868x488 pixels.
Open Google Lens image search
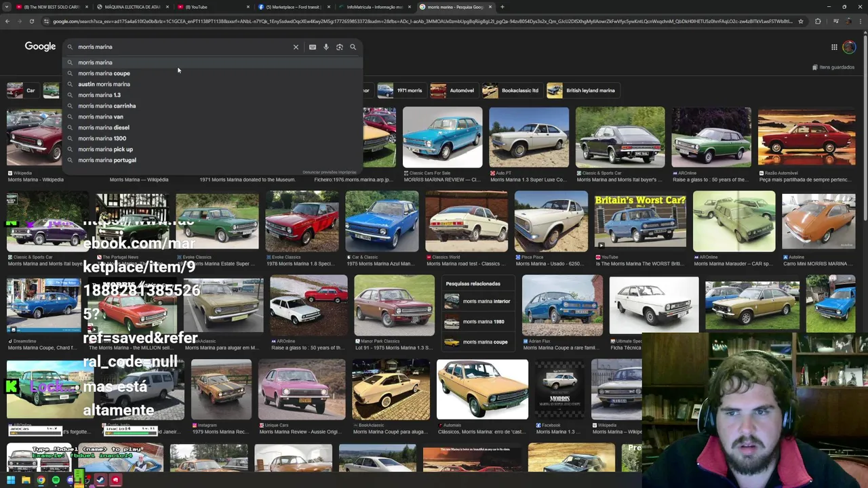[340, 47]
